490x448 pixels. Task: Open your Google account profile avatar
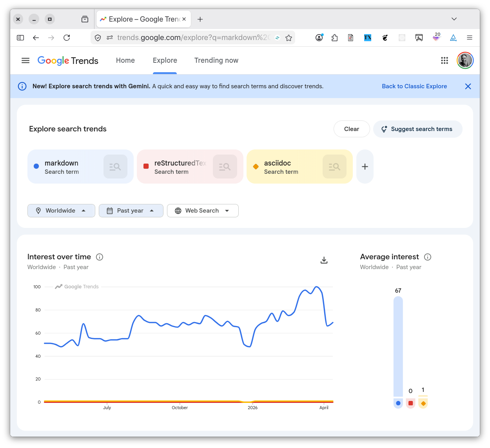(465, 60)
